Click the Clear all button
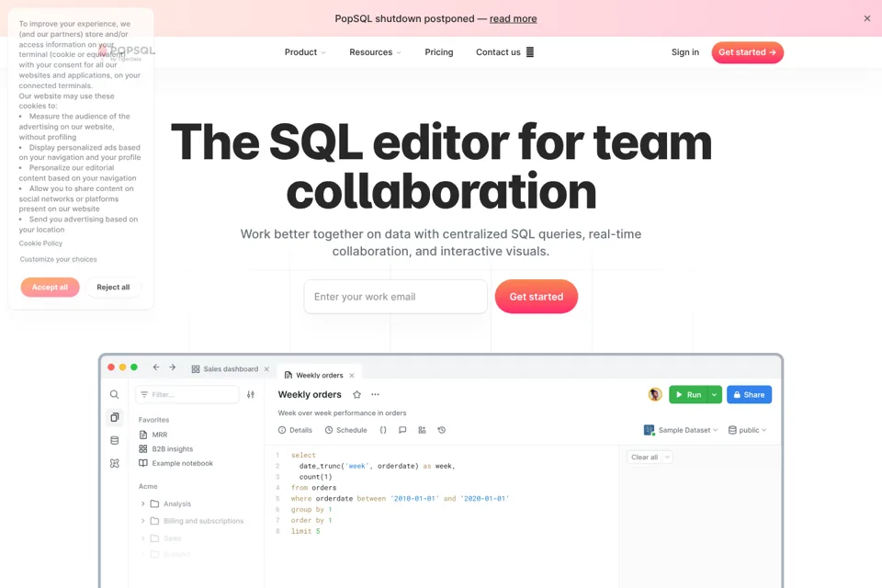The image size is (882, 588). 645,457
